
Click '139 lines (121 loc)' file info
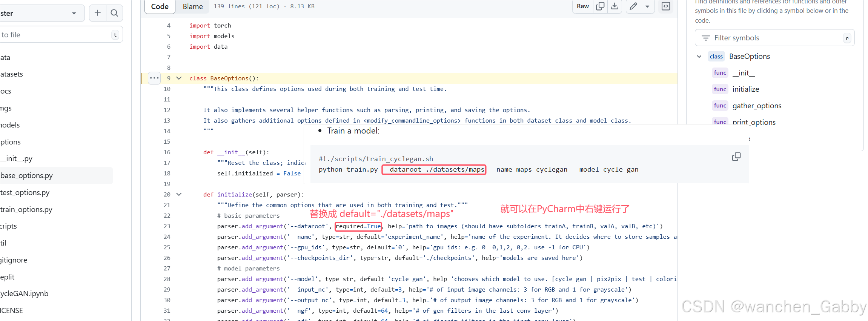click(x=246, y=6)
